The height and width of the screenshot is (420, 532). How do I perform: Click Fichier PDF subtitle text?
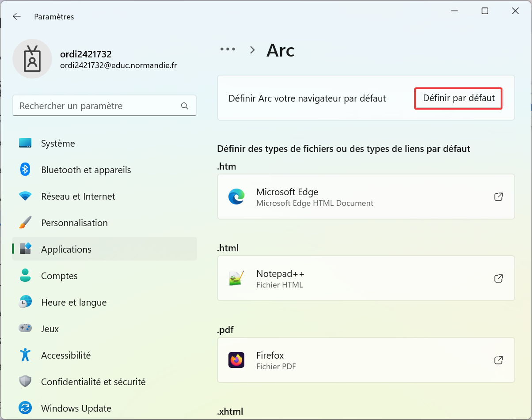pyautogui.click(x=276, y=367)
